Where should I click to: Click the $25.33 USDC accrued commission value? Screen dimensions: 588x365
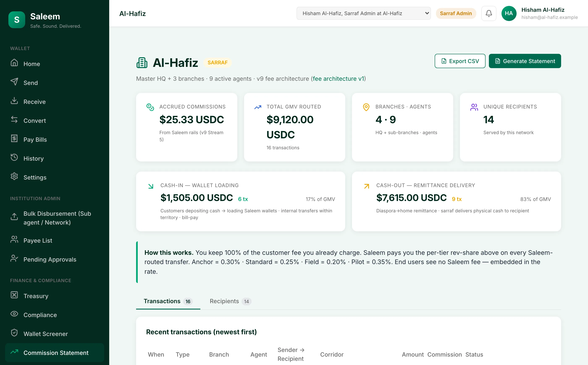(x=192, y=119)
